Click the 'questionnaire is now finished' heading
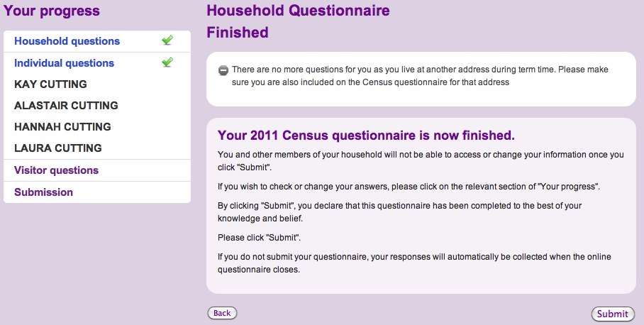 point(366,135)
